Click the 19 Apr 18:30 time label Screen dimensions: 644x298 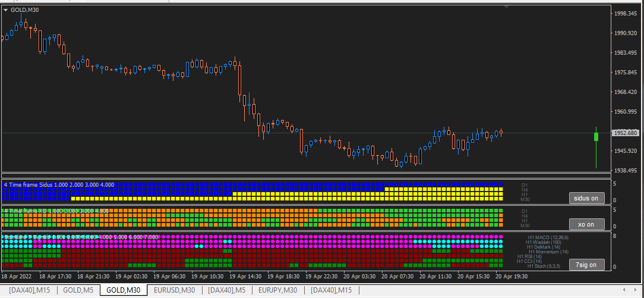[x=284, y=277]
